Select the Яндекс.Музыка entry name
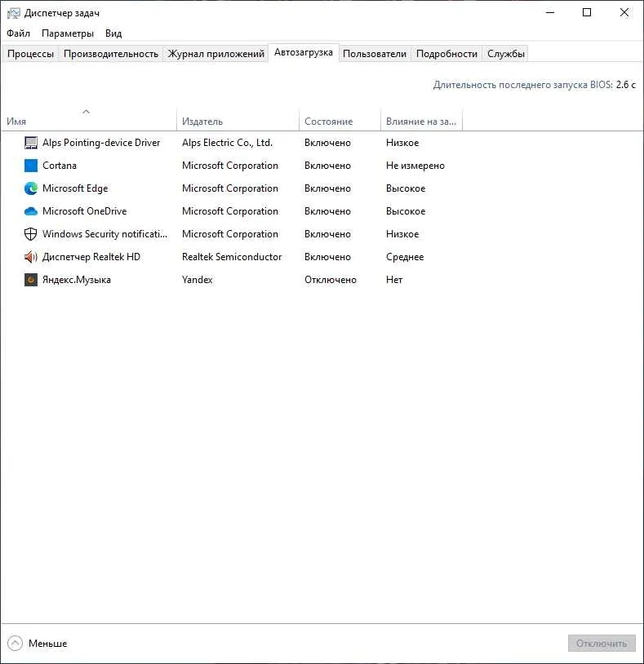The image size is (644, 664). [x=77, y=280]
